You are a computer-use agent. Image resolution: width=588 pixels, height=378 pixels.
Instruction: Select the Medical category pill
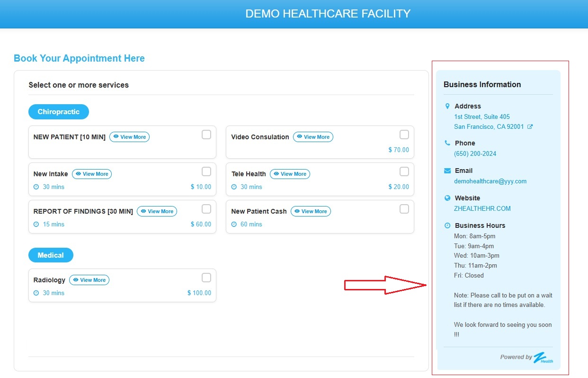51,255
